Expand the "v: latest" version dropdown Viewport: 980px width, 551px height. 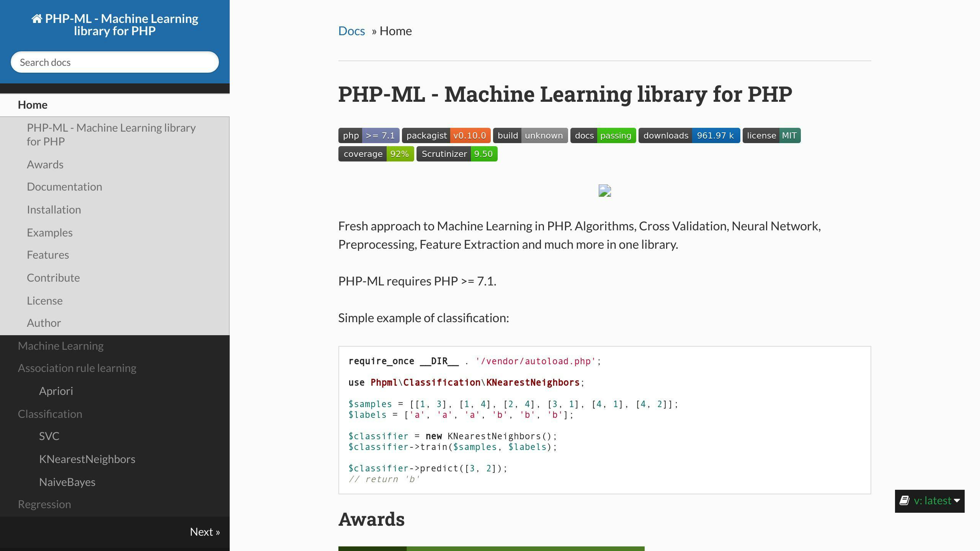[x=933, y=500]
